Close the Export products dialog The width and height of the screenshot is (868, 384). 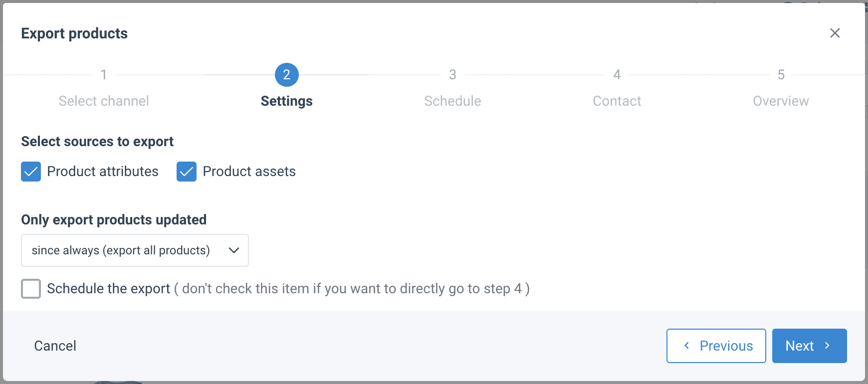click(x=835, y=33)
